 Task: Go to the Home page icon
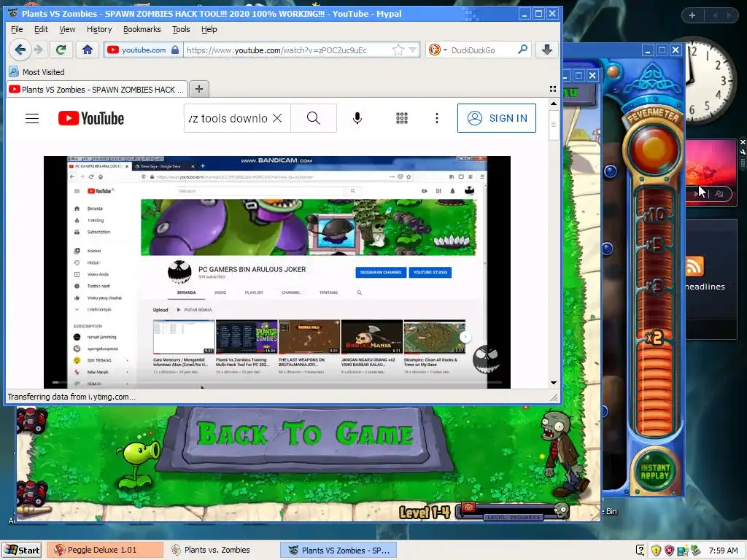88,50
